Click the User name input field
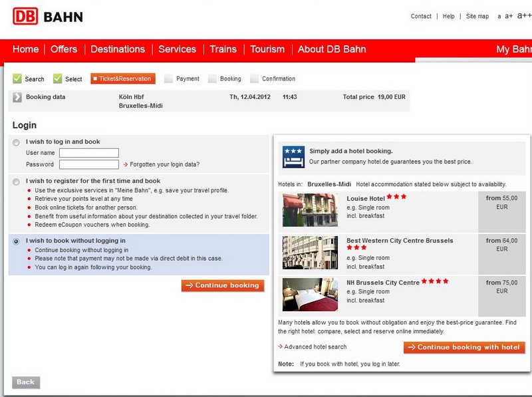The height and width of the screenshot is (397, 532). click(x=89, y=153)
